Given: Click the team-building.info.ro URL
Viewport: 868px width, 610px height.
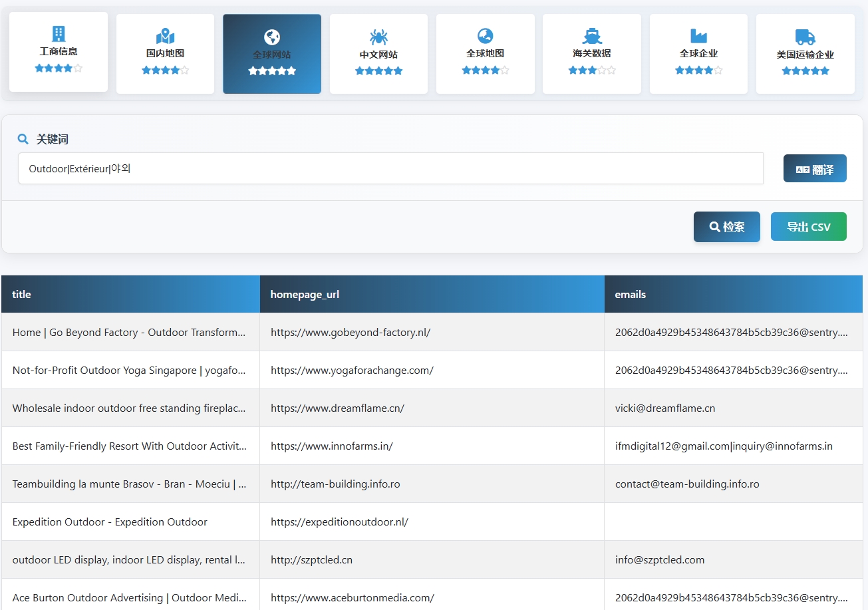Looking at the screenshot, I should click(335, 484).
